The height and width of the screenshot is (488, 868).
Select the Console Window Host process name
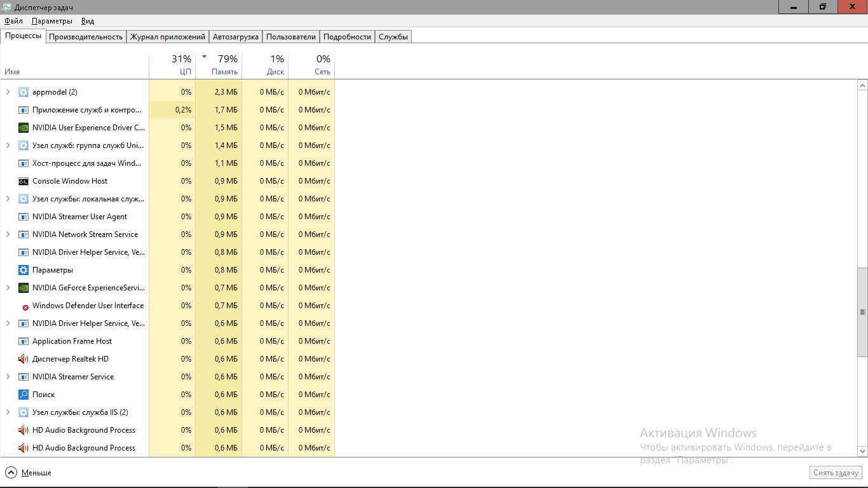70,181
